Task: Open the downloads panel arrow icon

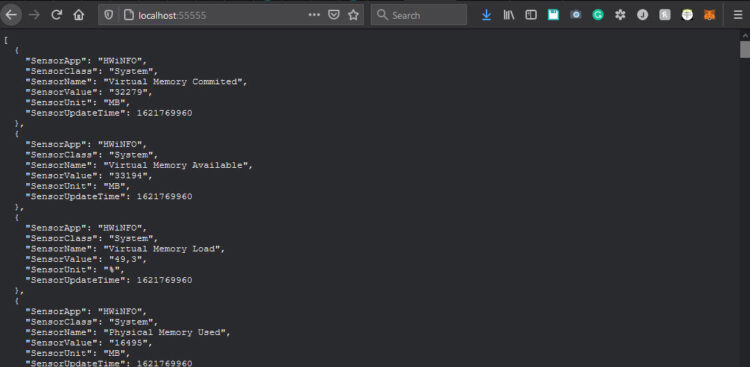Action: pyautogui.click(x=486, y=15)
